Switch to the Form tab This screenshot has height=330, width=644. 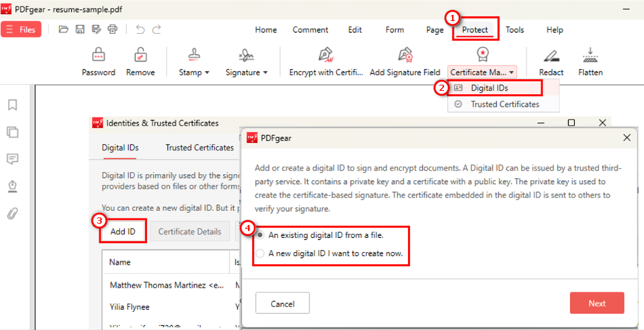click(395, 30)
